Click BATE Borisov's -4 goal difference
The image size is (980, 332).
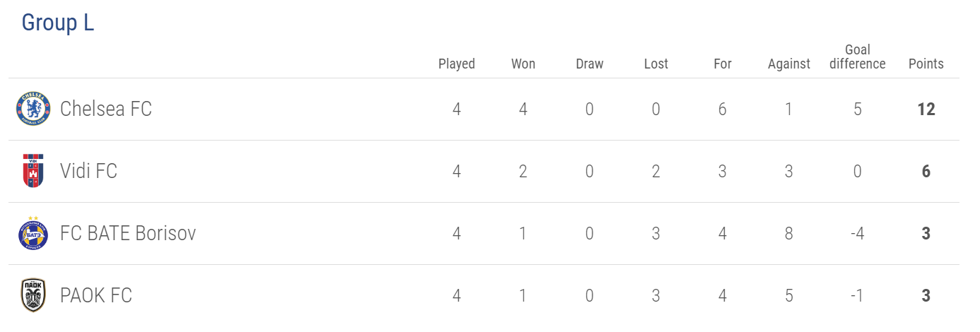click(858, 233)
